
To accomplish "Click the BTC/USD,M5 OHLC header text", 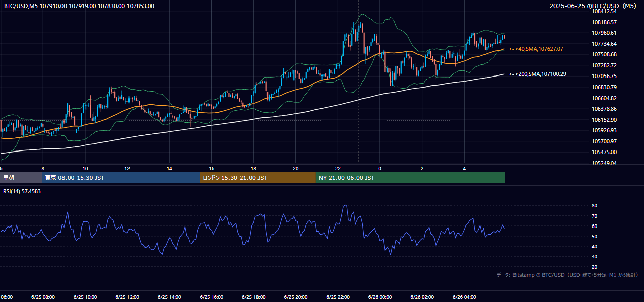I will click(79, 6).
